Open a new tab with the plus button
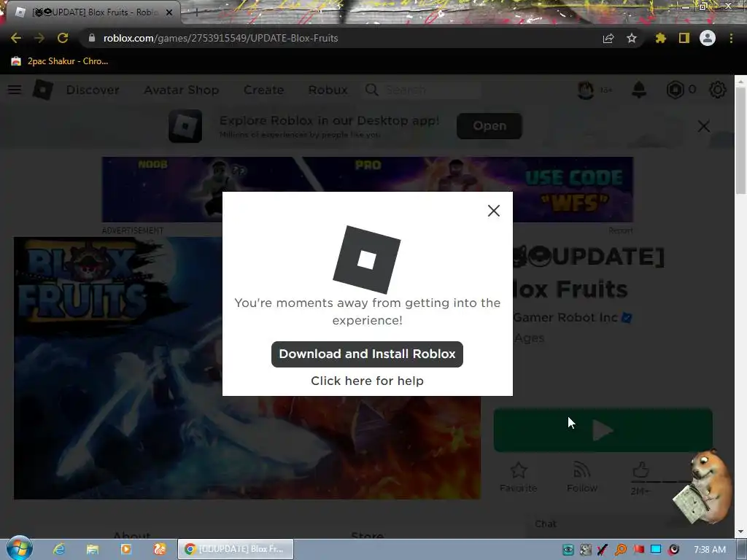 pyautogui.click(x=196, y=12)
